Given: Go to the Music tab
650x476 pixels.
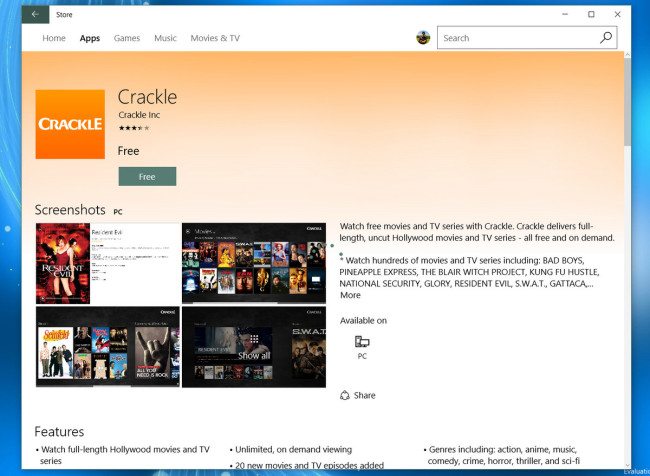Looking at the screenshot, I should click(165, 38).
